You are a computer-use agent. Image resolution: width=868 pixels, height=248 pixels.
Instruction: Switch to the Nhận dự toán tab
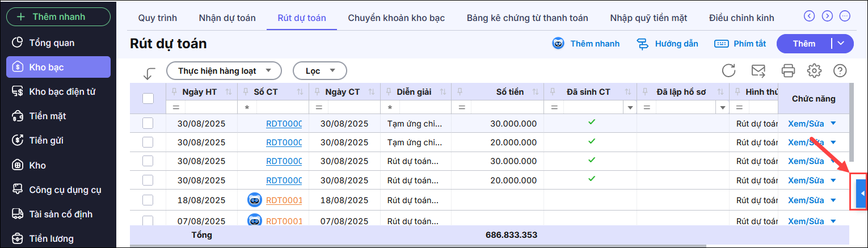227,18
